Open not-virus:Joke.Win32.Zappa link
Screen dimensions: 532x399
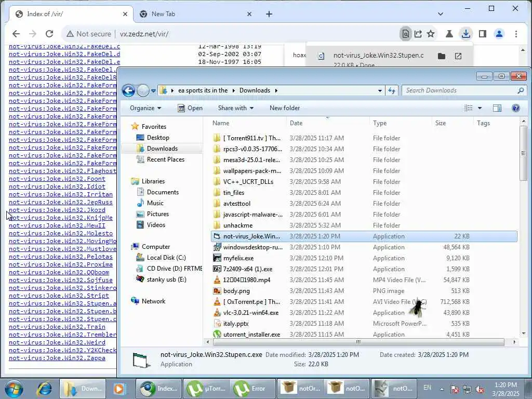pos(57,358)
